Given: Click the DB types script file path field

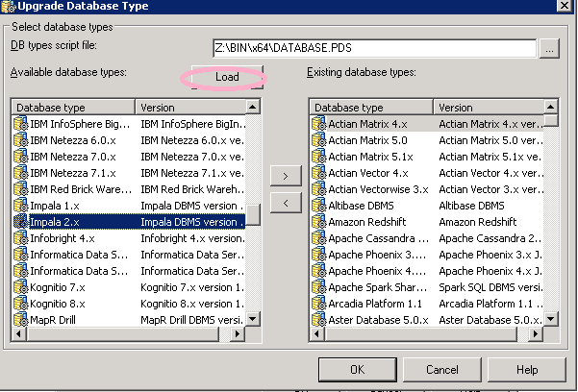Looking at the screenshot, I should point(374,48).
